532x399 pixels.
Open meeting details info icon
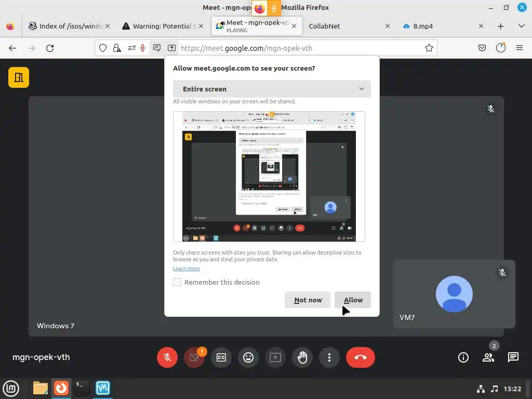click(463, 357)
